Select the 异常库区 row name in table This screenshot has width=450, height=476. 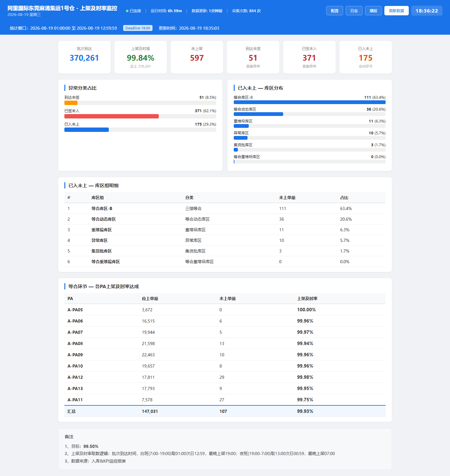[x=99, y=240]
